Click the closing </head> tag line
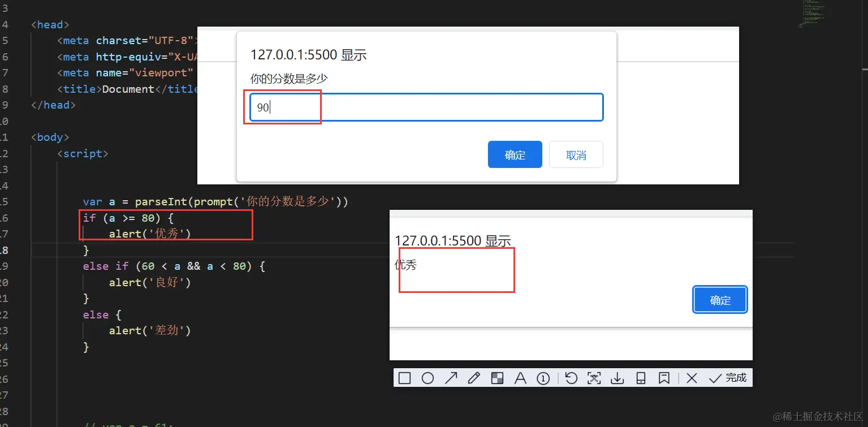The height and width of the screenshot is (427, 868). (x=53, y=105)
